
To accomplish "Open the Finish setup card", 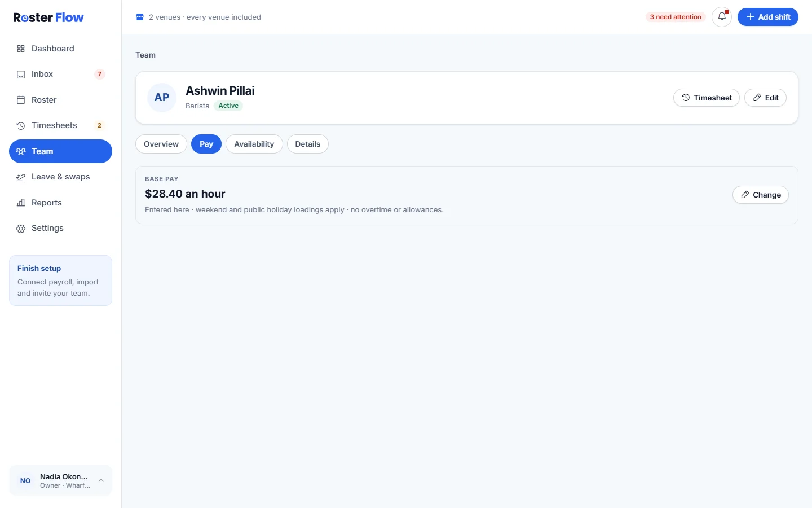I will pos(60,281).
